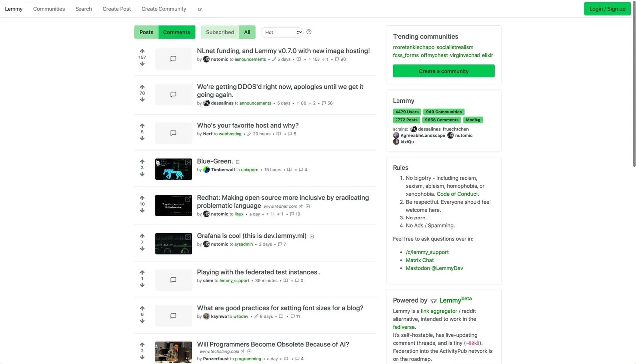
Task: Open Create Community in navbar
Action: 164,9
